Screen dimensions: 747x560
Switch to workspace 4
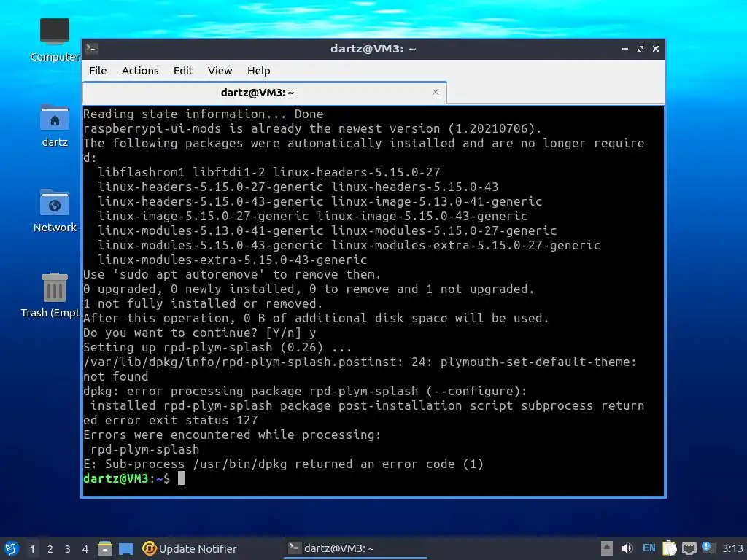[85, 549]
